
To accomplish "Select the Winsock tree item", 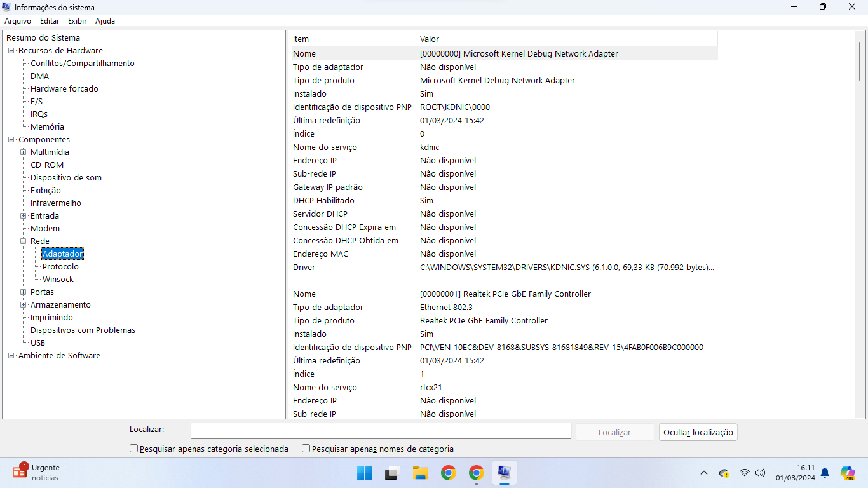I will click(x=58, y=280).
